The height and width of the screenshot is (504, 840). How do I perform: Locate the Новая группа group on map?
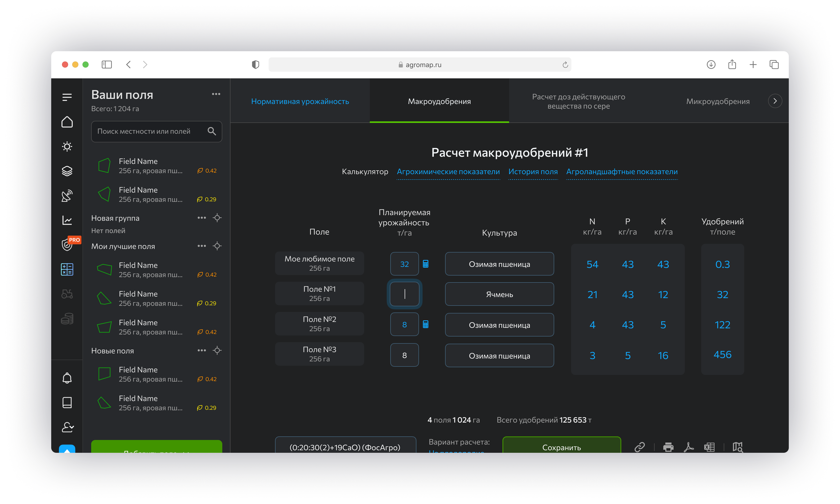pos(217,218)
